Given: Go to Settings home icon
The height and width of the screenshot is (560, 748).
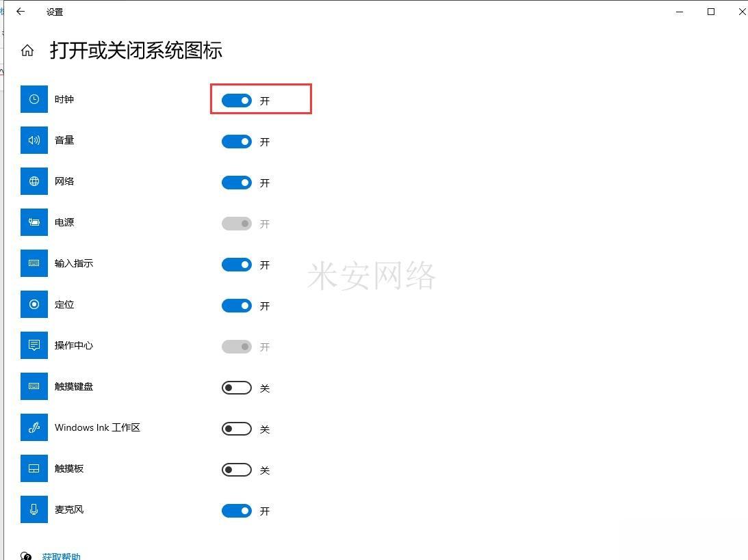Looking at the screenshot, I should (x=27, y=51).
